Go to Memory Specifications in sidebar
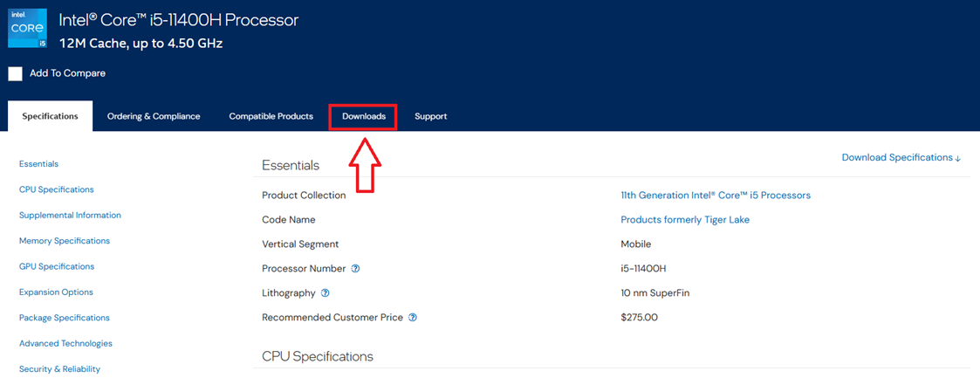Screen dimensions: 980x378 pyautogui.click(x=65, y=241)
